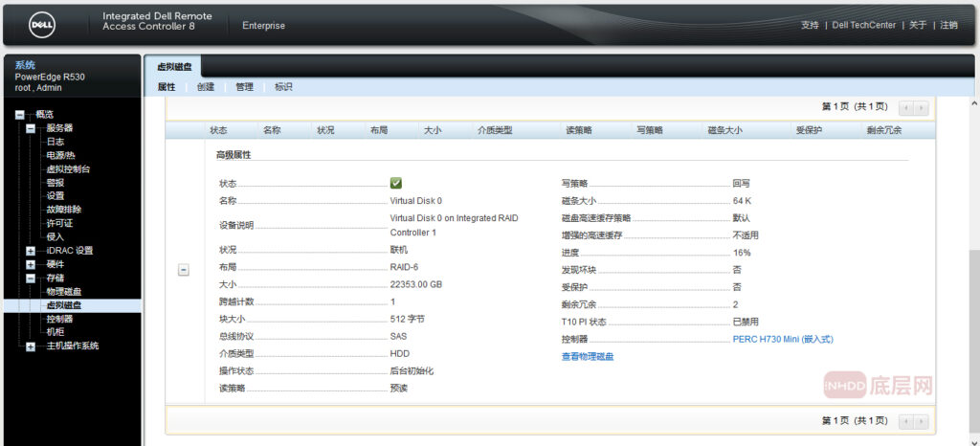The height and width of the screenshot is (446, 980).
Task: Open the Dell TechCenter link
Action: [x=863, y=25]
